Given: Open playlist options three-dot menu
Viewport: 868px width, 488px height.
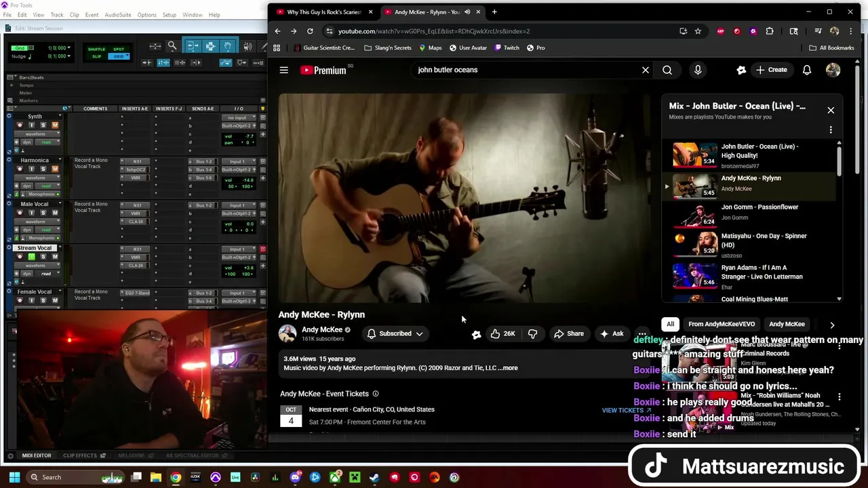Looking at the screenshot, I should (831, 130).
